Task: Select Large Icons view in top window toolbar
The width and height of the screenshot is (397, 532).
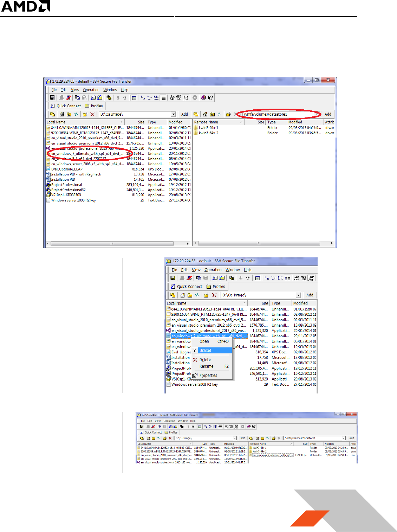Action: (143, 98)
